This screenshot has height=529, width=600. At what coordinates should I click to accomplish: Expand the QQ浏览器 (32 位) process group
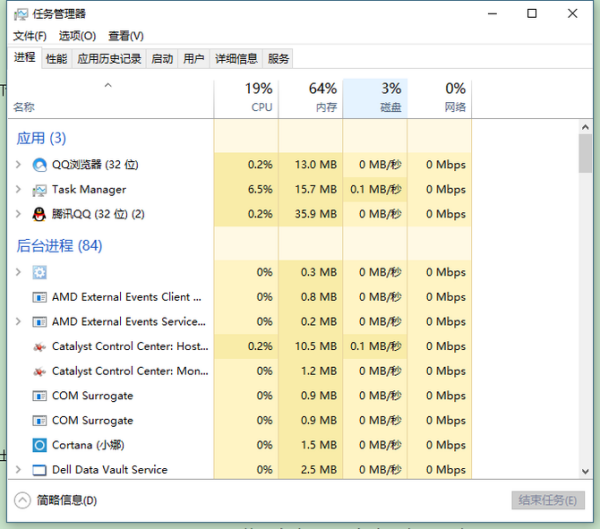click(x=18, y=165)
